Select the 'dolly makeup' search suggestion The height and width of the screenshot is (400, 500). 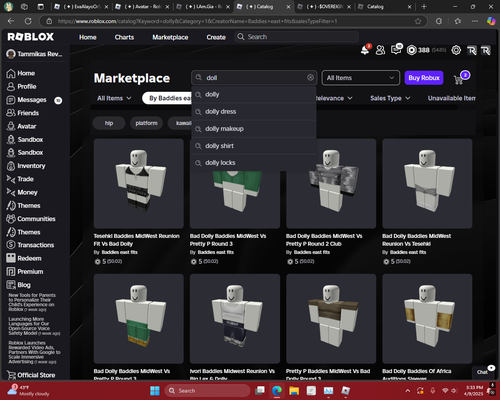(x=254, y=129)
